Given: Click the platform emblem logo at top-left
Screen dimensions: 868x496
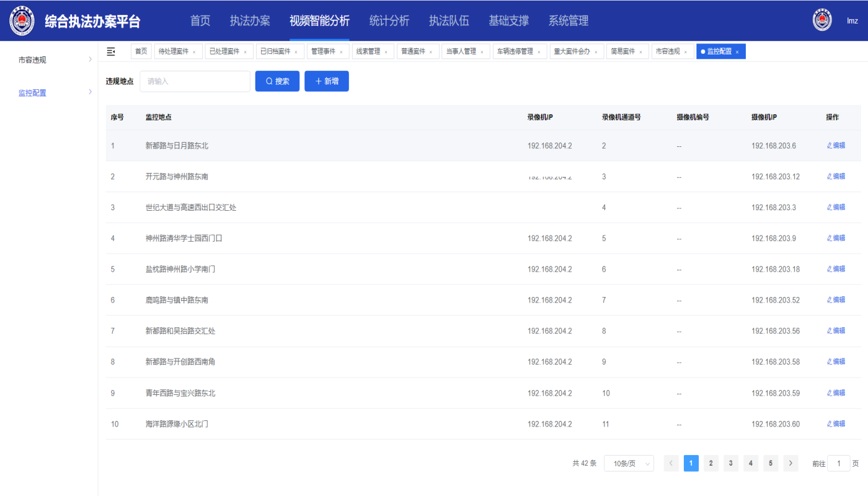Looking at the screenshot, I should pos(22,20).
